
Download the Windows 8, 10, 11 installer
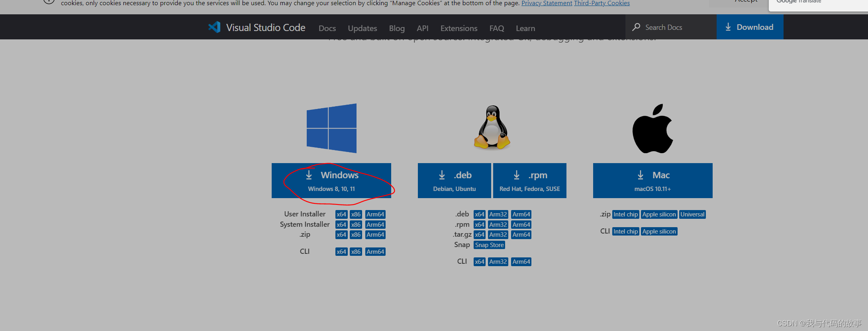331,181
